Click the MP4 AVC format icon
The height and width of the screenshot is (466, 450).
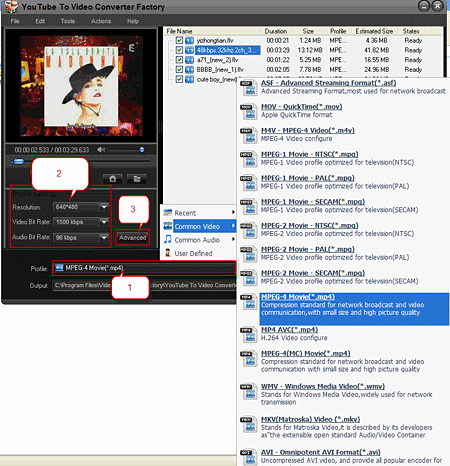tap(249, 334)
